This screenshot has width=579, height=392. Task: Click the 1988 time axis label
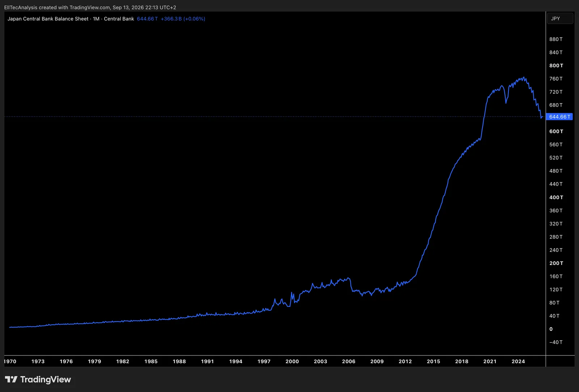coord(179,361)
